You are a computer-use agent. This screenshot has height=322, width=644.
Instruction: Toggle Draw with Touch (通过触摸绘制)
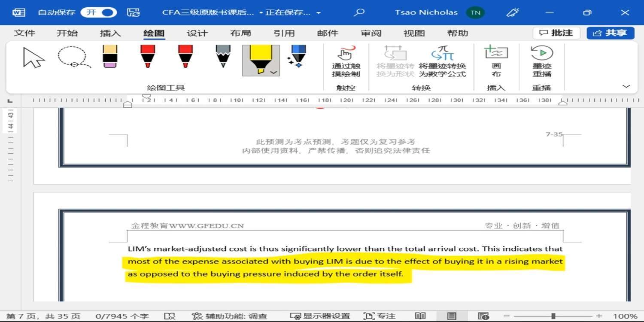(x=346, y=61)
